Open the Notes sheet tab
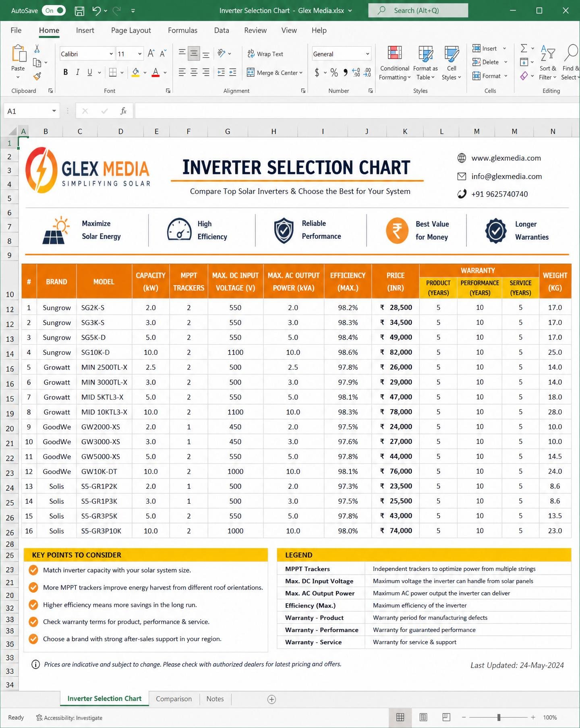 (x=215, y=699)
